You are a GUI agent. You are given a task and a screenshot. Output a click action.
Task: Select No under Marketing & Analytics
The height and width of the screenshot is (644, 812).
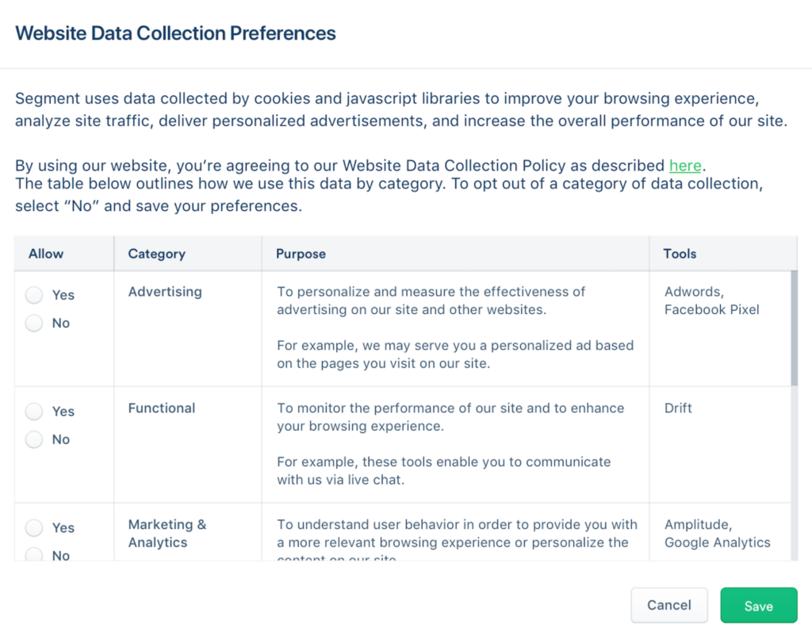point(33,556)
